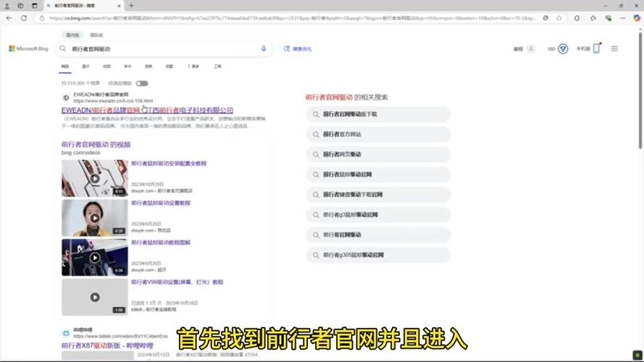
Task: Click the sign-in avatar icon
Action: pyautogui.click(x=531, y=49)
